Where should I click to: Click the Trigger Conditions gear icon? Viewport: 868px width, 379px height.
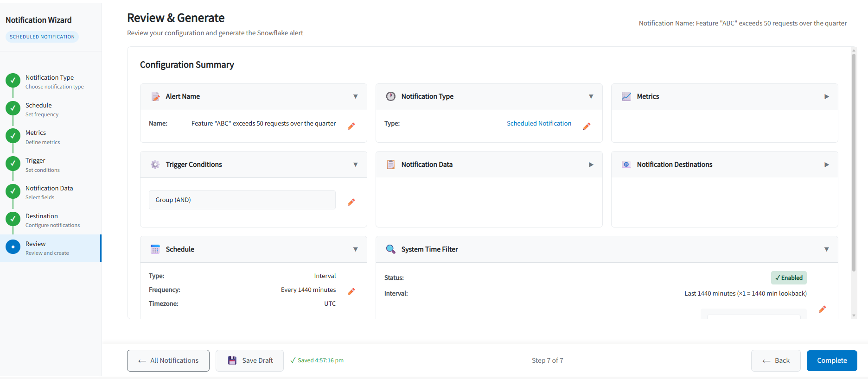pyautogui.click(x=155, y=164)
